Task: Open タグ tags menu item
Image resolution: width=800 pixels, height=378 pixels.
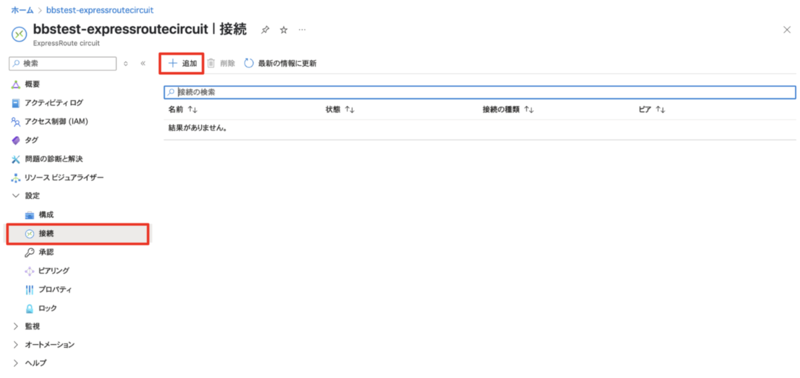Action: pyautogui.click(x=32, y=140)
